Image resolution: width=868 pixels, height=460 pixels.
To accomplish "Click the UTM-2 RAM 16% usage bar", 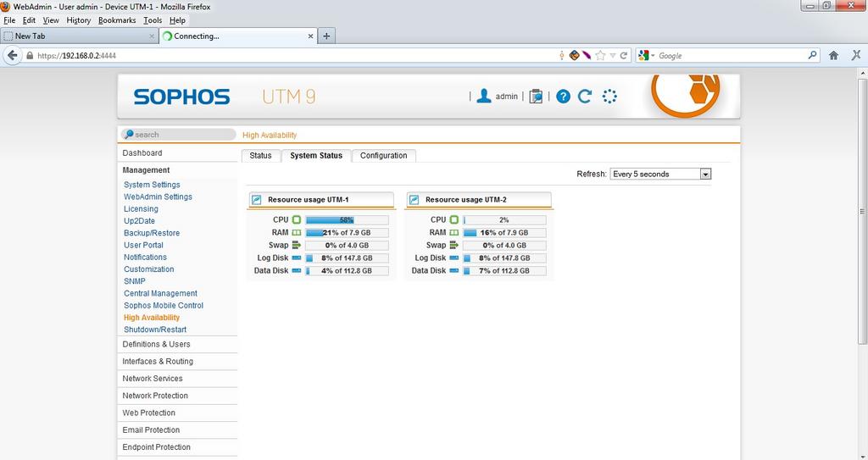I will coord(504,232).
